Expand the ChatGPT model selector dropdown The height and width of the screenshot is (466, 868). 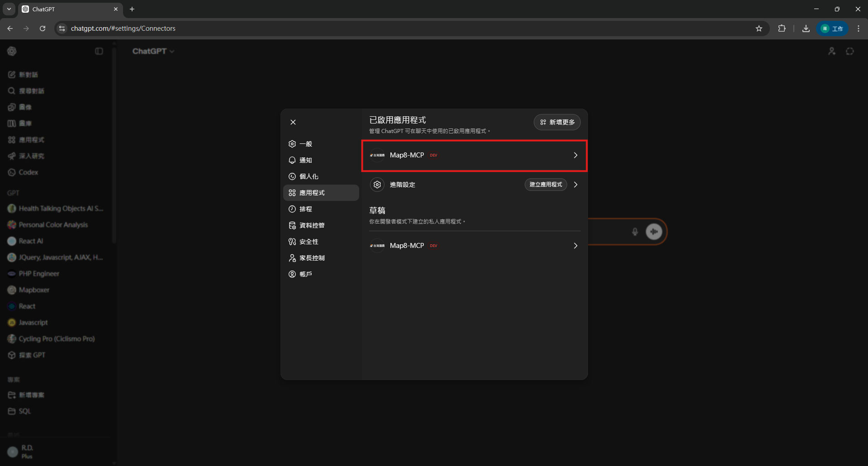[x=153, y=51]
